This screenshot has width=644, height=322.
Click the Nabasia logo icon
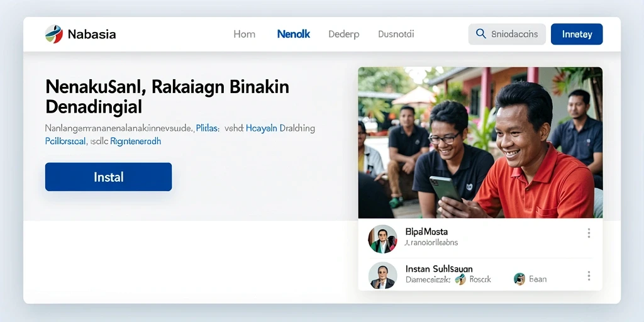click(54, 34)
